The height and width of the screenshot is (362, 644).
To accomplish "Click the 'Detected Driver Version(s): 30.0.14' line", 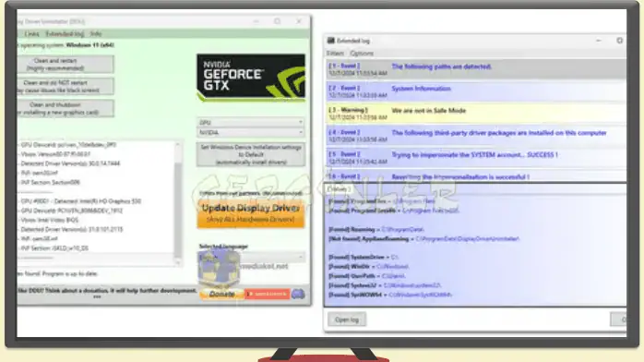I will tap(70, 163).
